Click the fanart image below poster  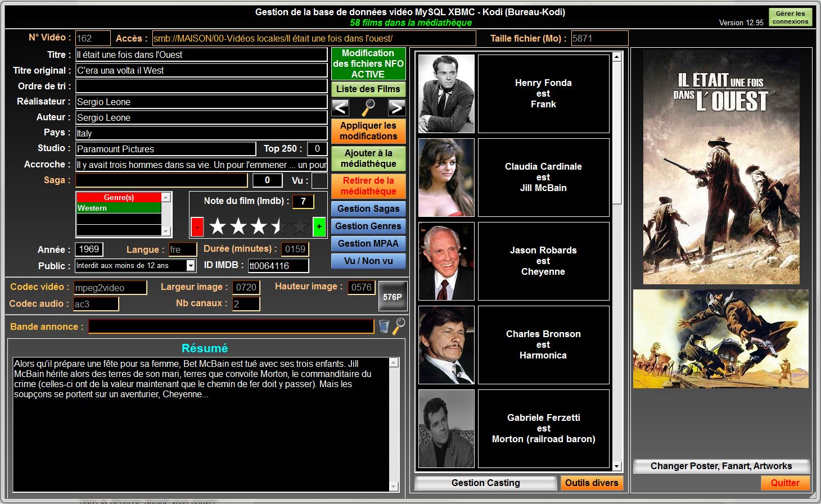tap(721, 339)
